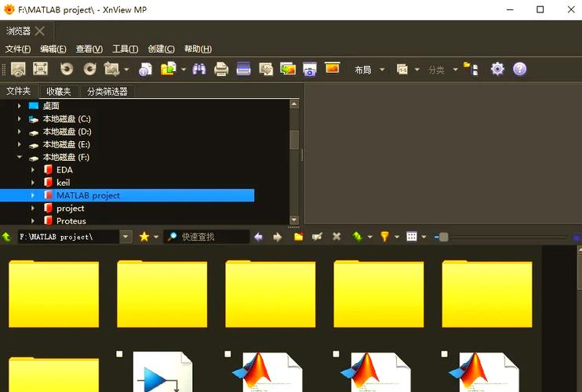Click the open folder toolbar icon
The width and height of the screenshot is (582, 392).
point(168,69)
